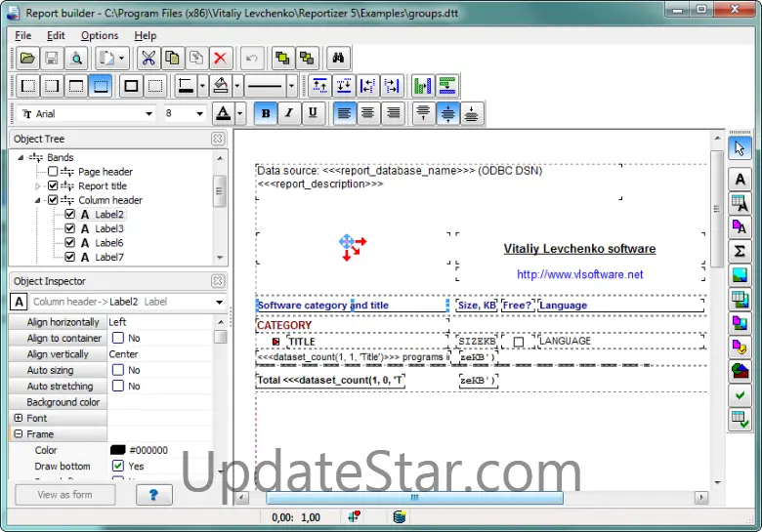Viewport: 762px width, 532px height.
Task: Toggle the Report title band checkbox
Action: (53, 185)
